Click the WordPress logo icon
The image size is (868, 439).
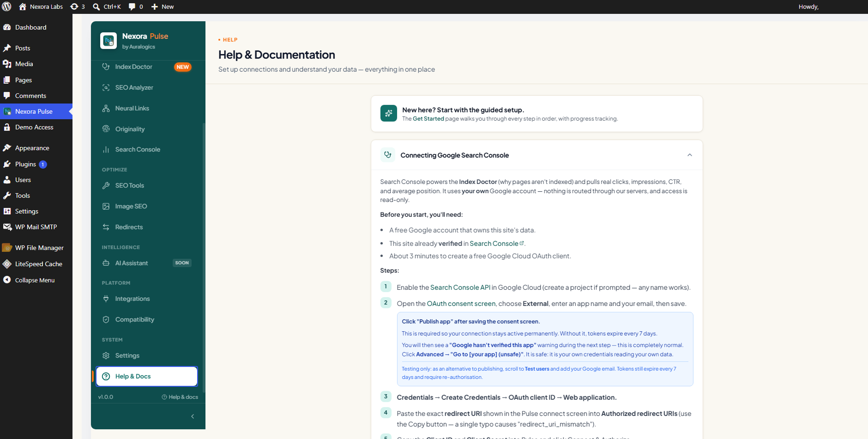pyautogui.click(x=6, y=6)
